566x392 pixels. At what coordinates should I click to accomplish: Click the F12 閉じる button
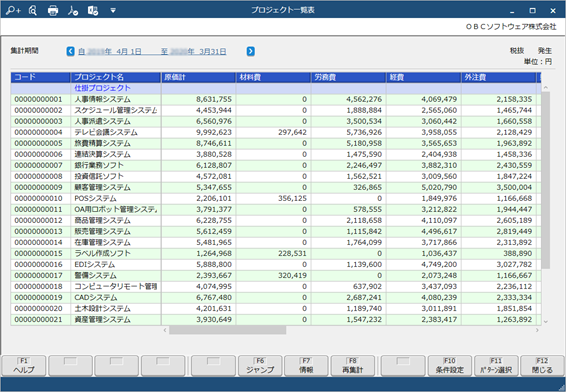click(x=542, y=366)
